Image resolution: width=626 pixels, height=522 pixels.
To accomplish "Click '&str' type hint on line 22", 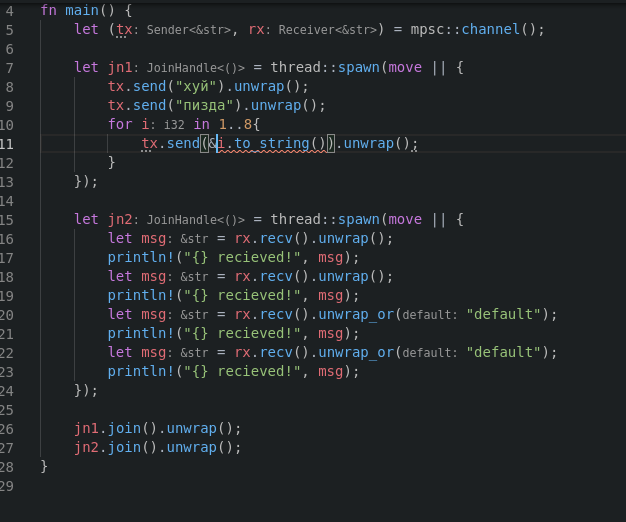I will click(x=194, y=353).
